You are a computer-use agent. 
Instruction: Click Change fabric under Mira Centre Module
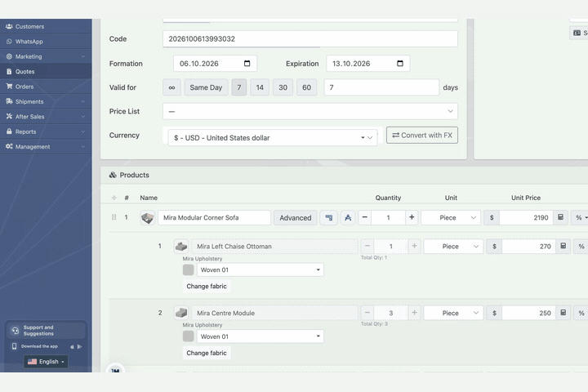(207, 353)
